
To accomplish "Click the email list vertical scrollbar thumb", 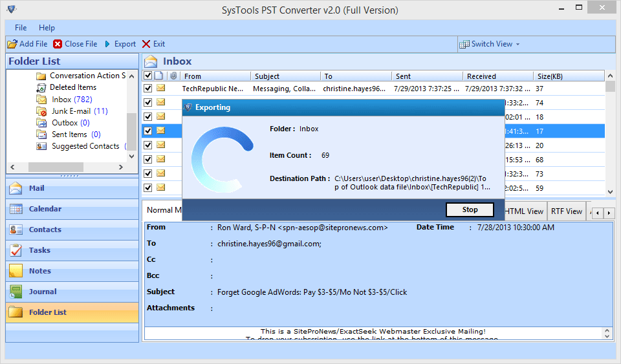I will [x=610, y=86].
